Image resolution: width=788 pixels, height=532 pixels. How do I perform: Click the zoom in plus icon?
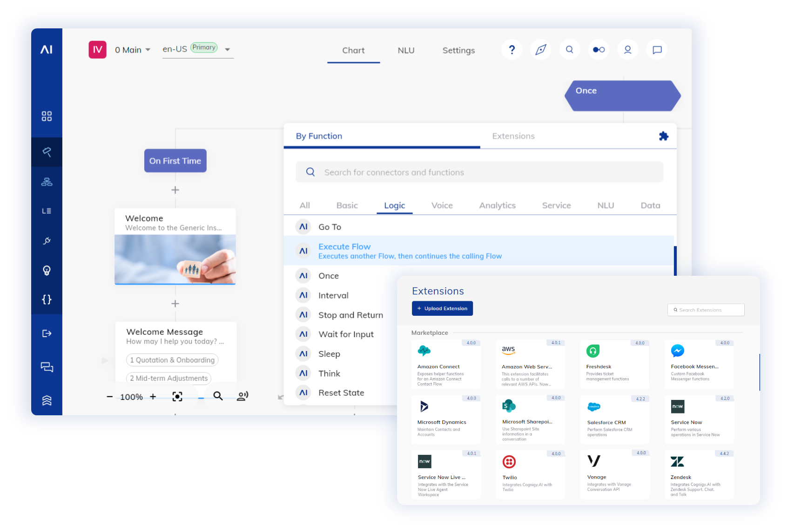pyautogui.click(x=153, y=397)
